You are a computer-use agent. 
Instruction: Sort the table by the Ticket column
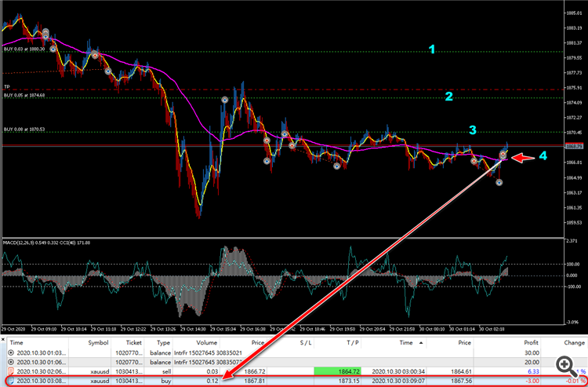pyautogui.click(x=134, y=343)
